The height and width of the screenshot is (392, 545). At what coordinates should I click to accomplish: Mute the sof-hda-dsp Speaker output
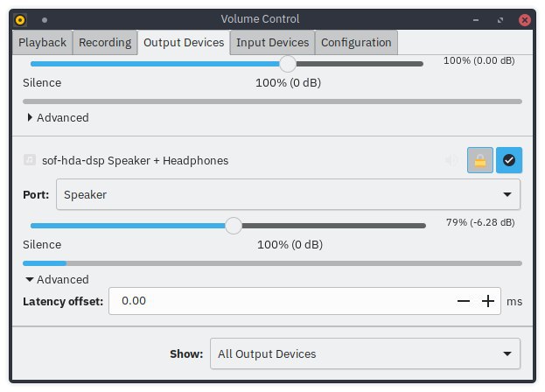(451, 160)
